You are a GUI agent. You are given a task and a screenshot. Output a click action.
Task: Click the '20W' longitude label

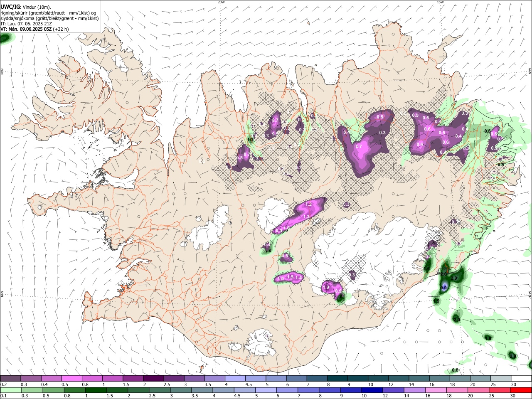tap(221, 2)
